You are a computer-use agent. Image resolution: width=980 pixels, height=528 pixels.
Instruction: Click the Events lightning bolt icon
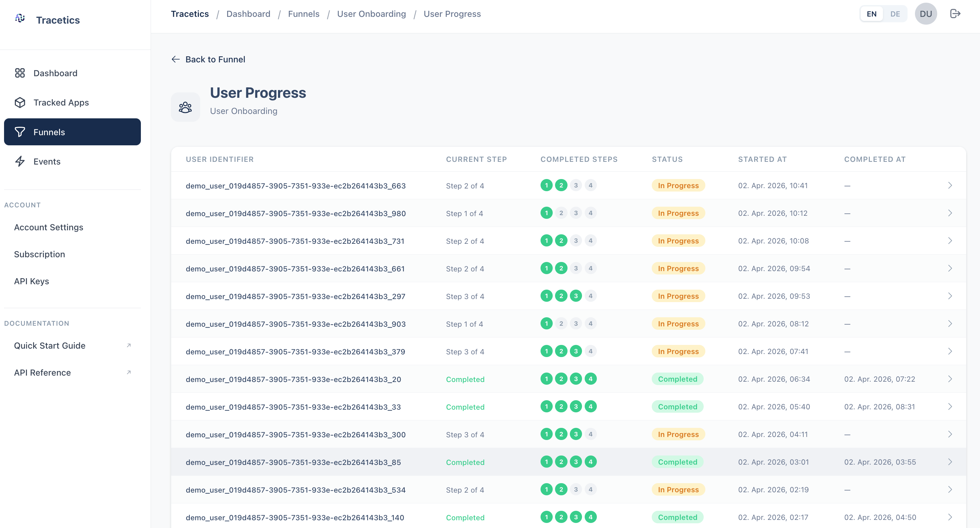20,162
